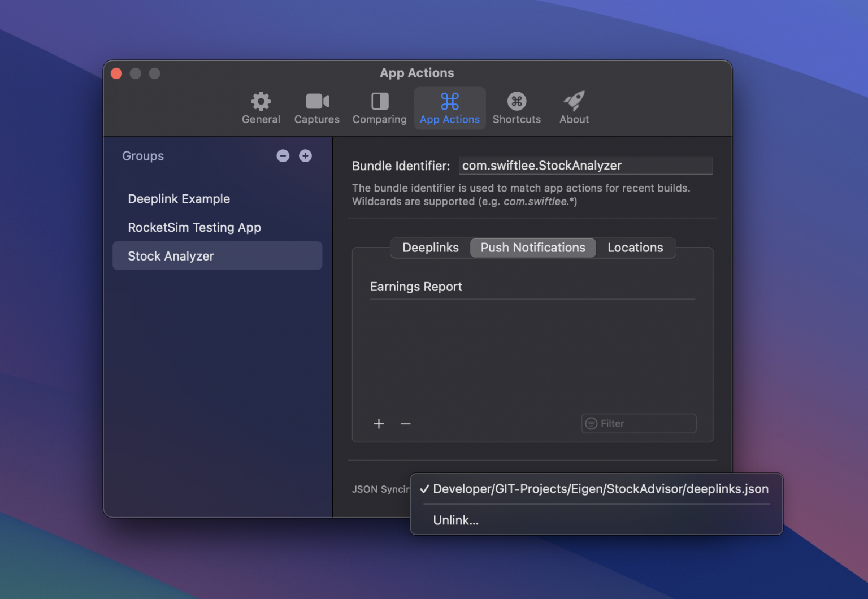The width and height of the screenshot is (868, 599).
Task: Select the Deeplink Example group
Action: tap(179, 199)
